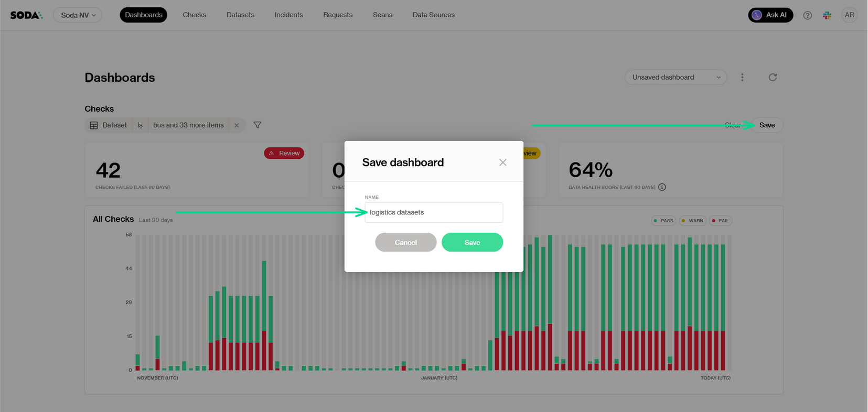This screenshot has width=868, height=412.
Task: Open the three-dot more options menu
Action: pyautogui.click(x=742, y=78)
